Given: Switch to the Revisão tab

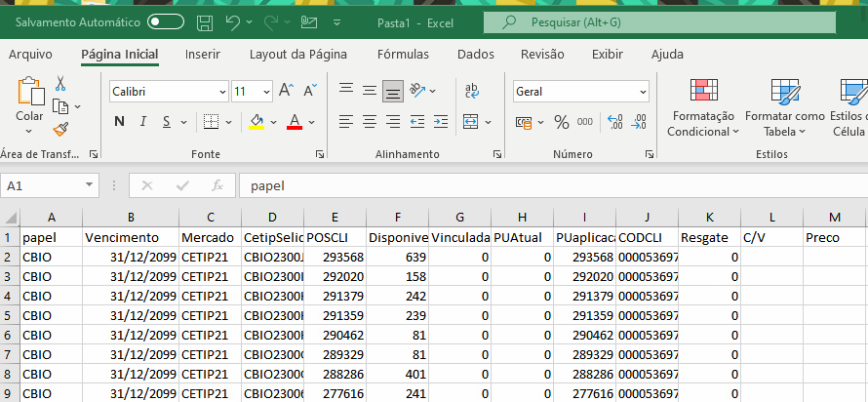Looking at the screenshot, I should (x=542, y=55).
